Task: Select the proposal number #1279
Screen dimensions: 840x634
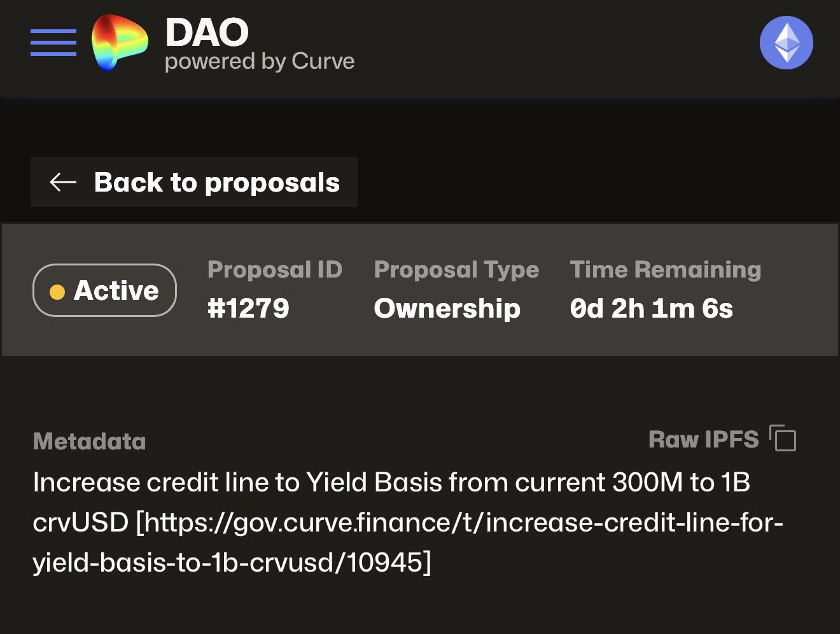Action: click(248, 309)
